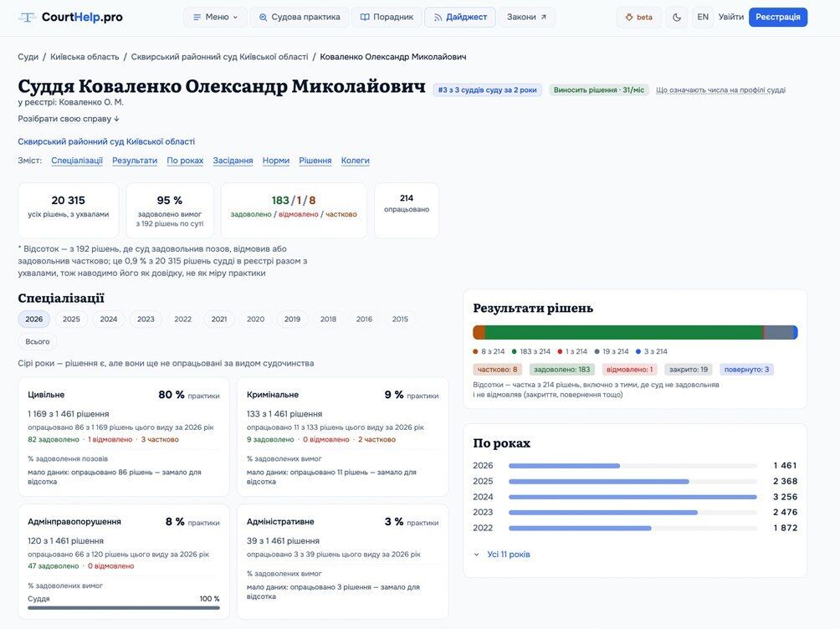The image size is (840, 629).
Task: Select the 2018 year filter
Action: [x=329, y=320]
